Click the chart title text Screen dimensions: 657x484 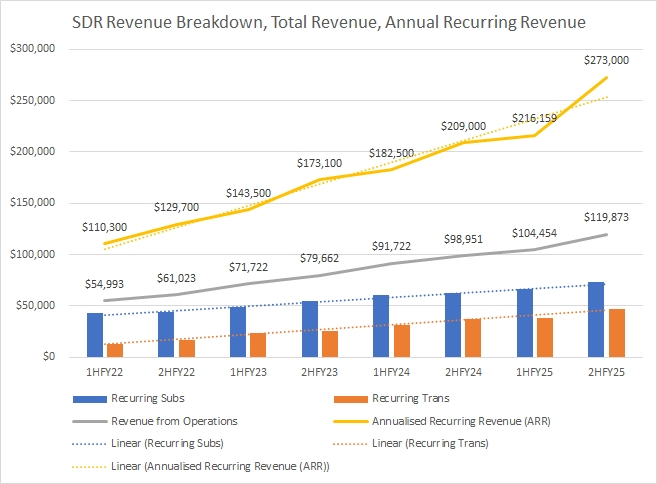(x=329, y=20)
